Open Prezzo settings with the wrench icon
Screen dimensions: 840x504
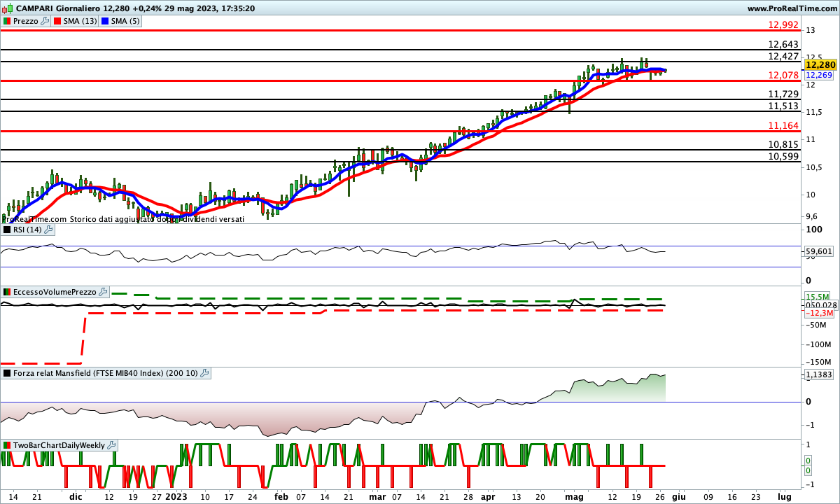tap(45, 21)
